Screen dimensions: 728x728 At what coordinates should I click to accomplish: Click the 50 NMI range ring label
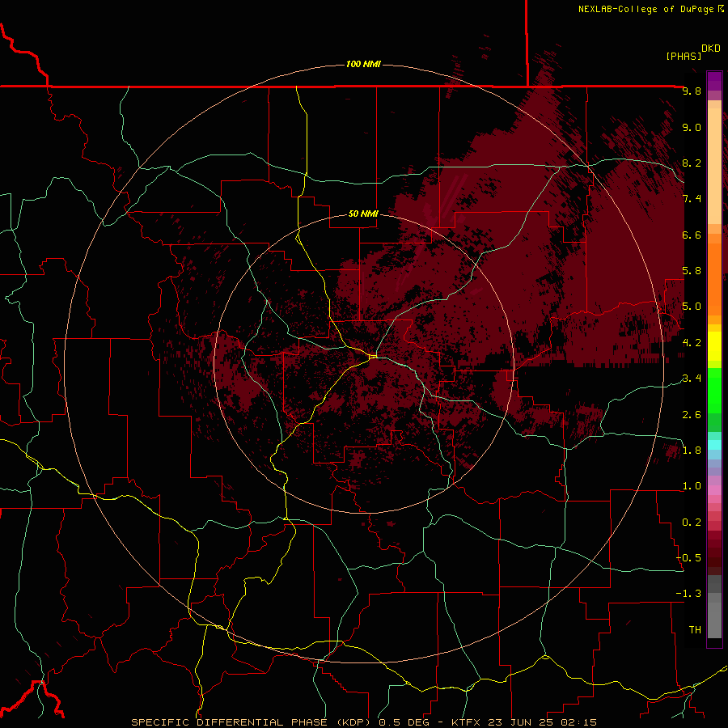(363, 214)
